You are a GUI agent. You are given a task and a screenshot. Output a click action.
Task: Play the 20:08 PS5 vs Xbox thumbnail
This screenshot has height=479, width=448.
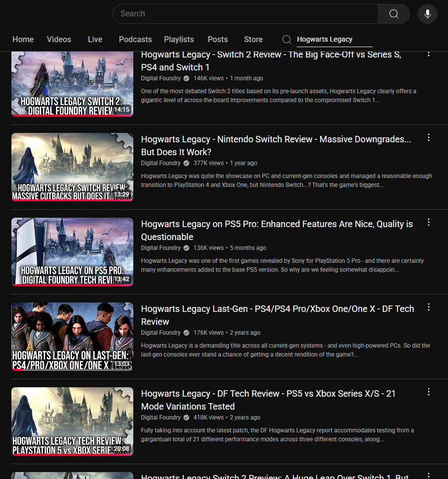click(x=72, y=421)
